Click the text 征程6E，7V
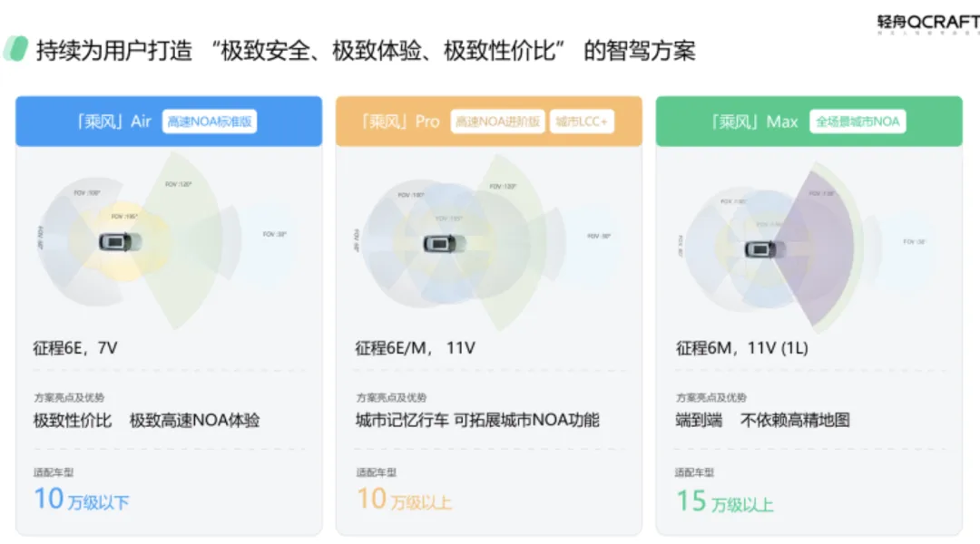Viewport: 980px width, 544px height. coord(75,348)
